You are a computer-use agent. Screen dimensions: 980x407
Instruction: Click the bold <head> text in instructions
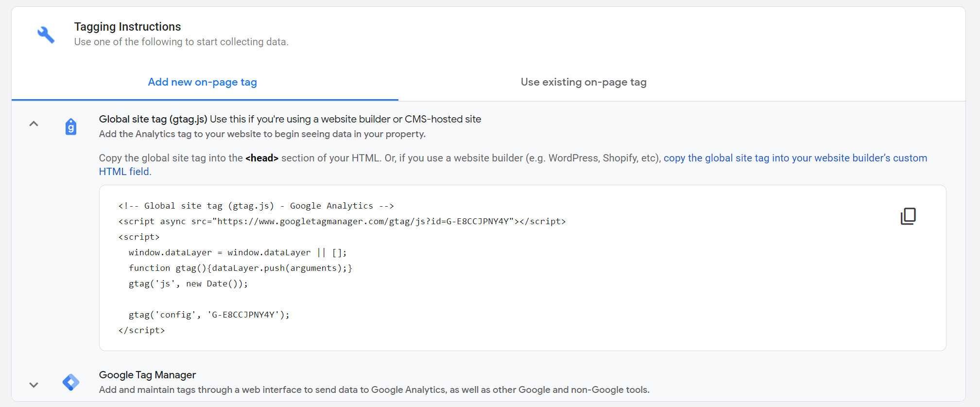click(261, 158)
